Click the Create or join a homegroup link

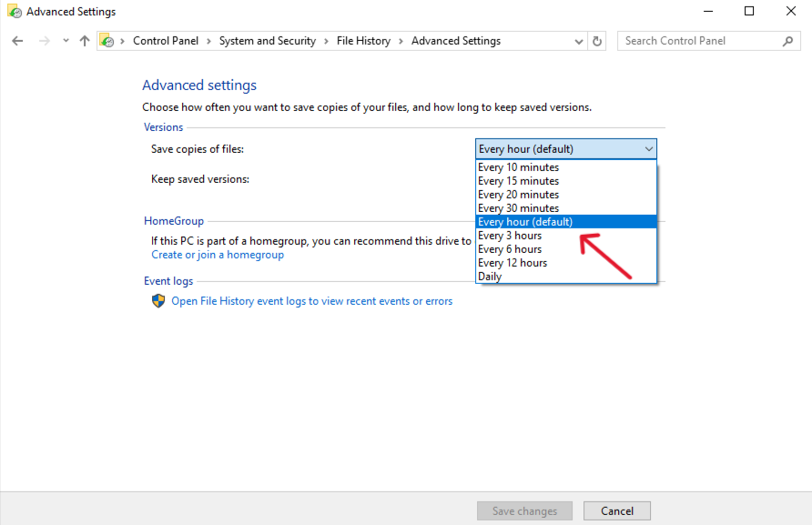218,255
